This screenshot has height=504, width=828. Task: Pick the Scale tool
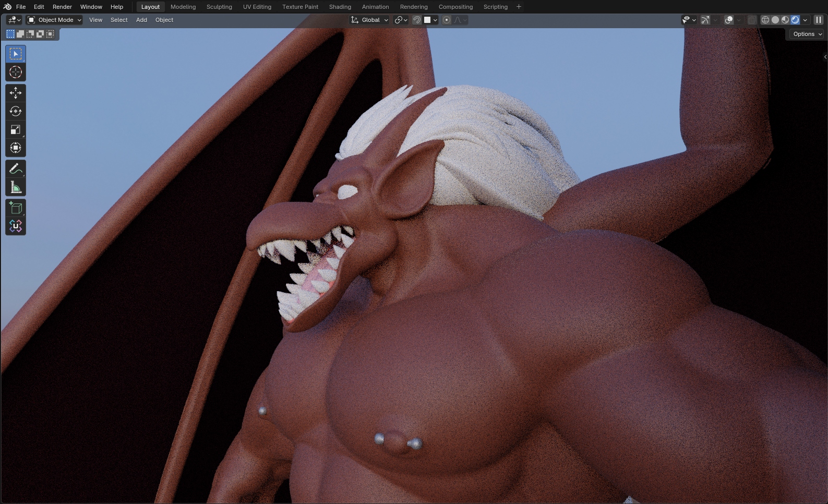click(16, 129)
